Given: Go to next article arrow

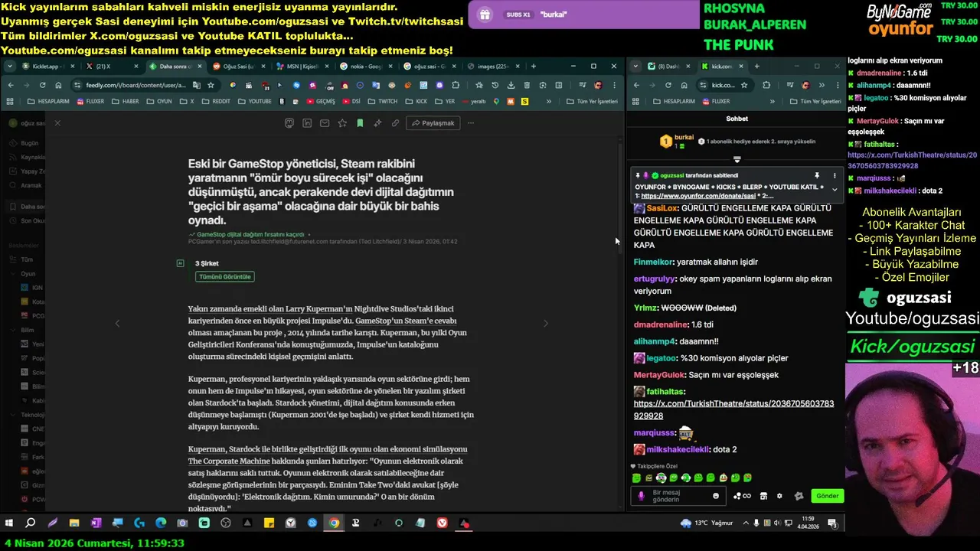Looking at the screenshot, I should tap(545, 323).
